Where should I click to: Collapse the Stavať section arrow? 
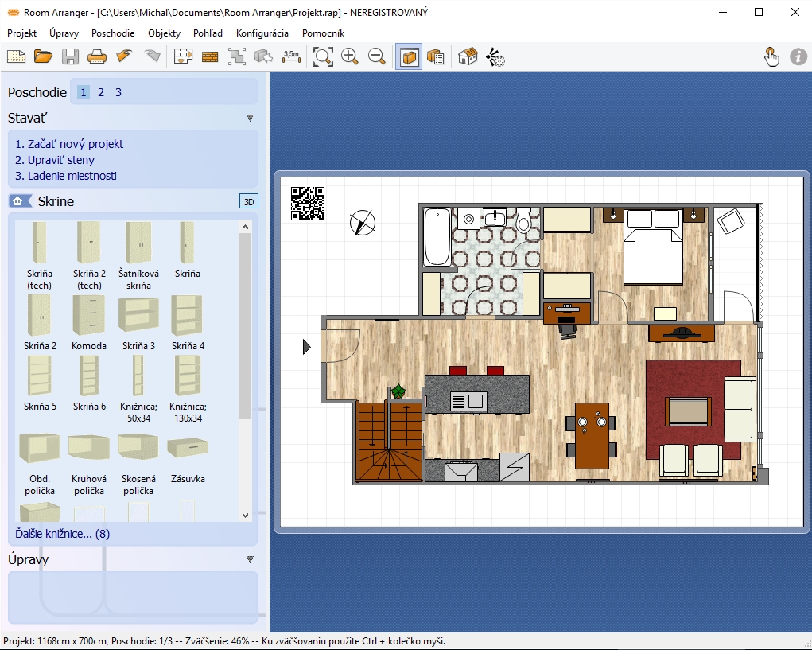tap(250, 119)
